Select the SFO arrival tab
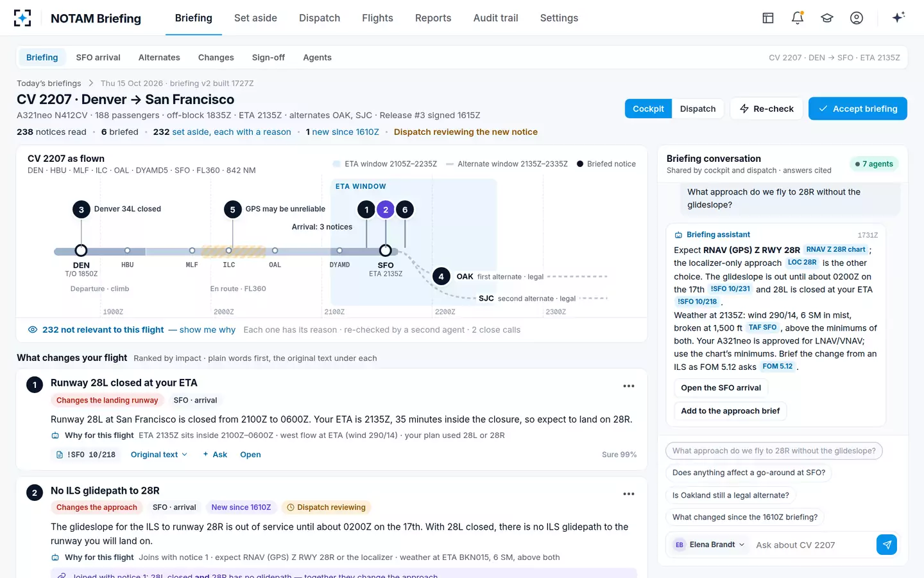 click(98, 57)
